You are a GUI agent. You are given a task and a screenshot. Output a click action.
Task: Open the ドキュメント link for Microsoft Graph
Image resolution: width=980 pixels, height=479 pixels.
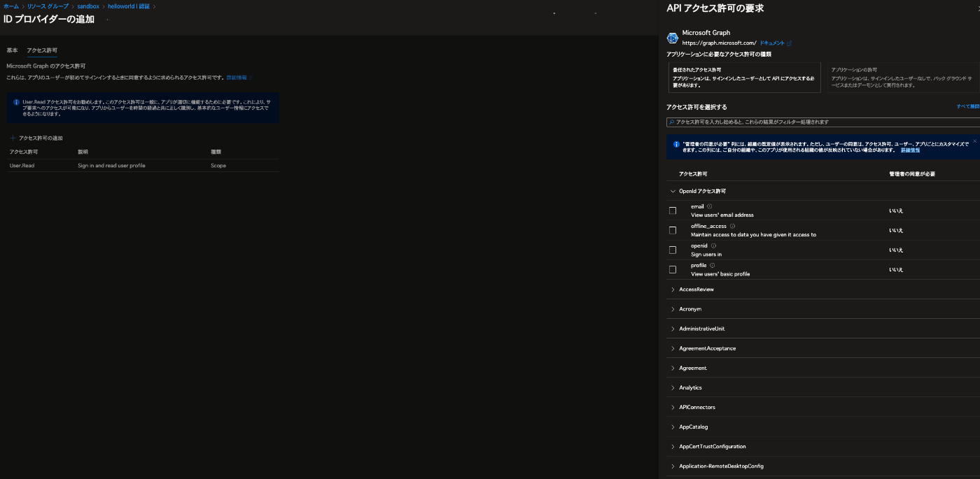click(772, 43)
